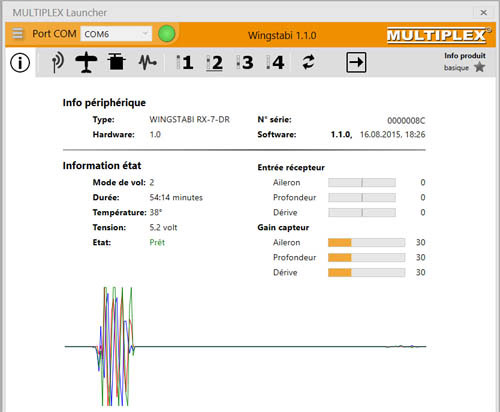Click the type value WINGSTABI RX-7-DR
This screenshot has height=412, width=500.
click(x=189, y=119)
